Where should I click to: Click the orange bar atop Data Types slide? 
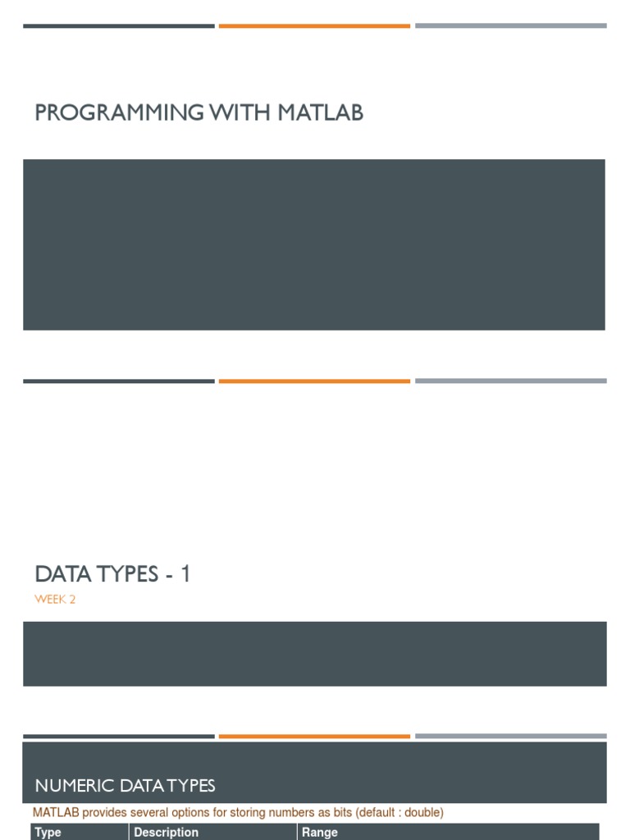click(x=314, y=381)
